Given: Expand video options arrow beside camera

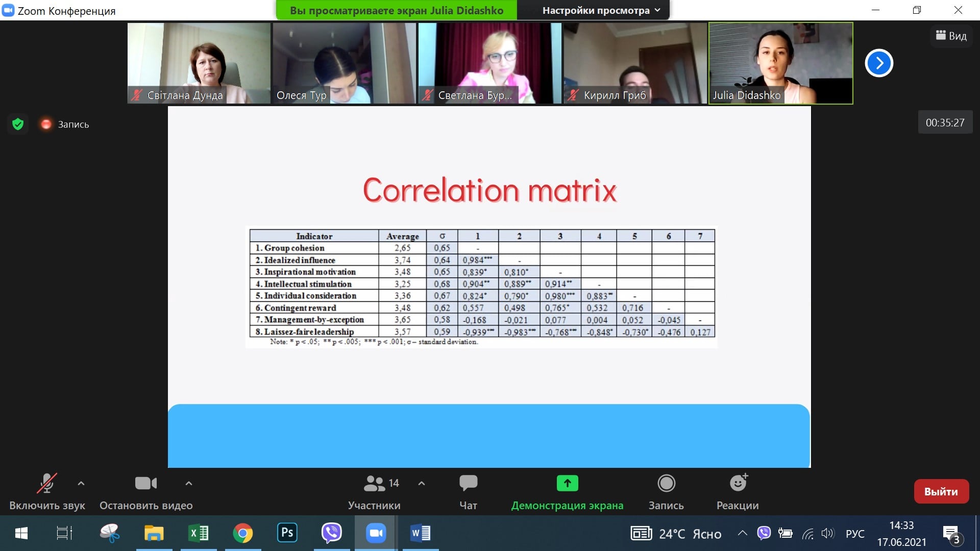Looking at the screenshot, I should coord(188,483).
